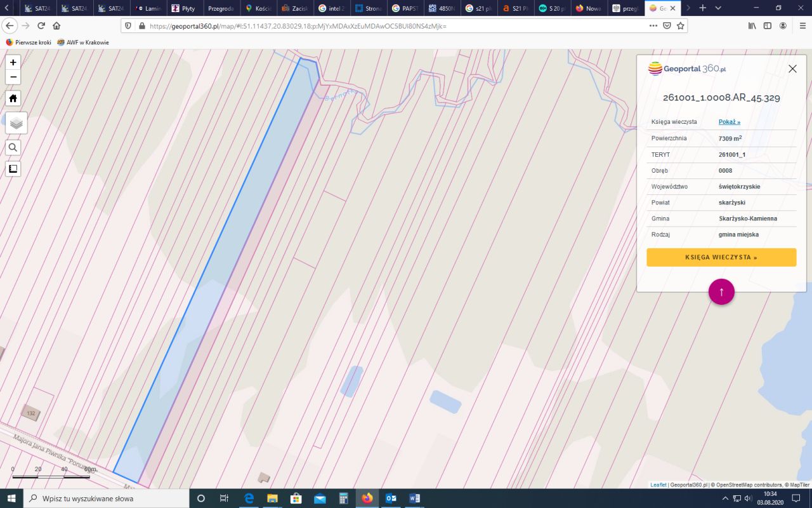The height and width of the screenshot is (508, 812).
Task: Open the Pierwsze kroki bookmark
Action: [29, 43]
